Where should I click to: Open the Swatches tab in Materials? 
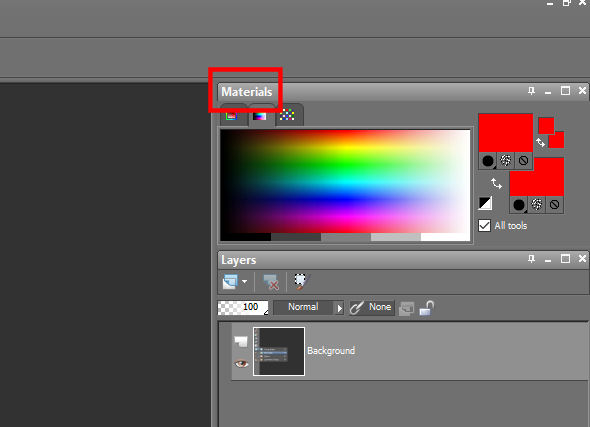click(287, 115)
